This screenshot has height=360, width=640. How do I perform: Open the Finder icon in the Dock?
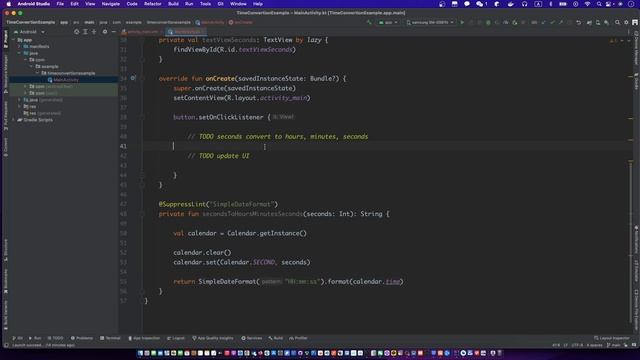[x=140, y=353]
